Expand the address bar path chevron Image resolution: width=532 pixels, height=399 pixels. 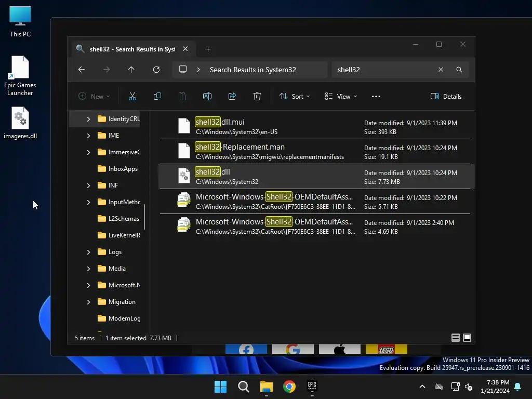(198, 70)
